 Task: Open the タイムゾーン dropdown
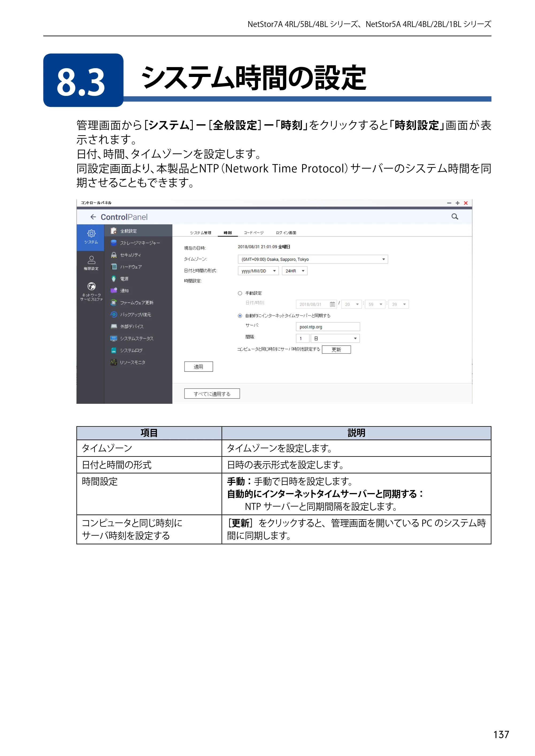(313, 259)
